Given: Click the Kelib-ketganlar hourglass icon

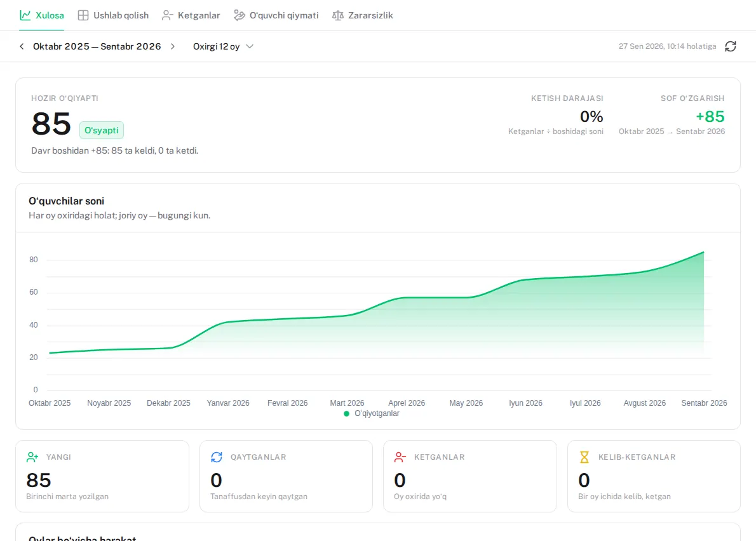Looking at the screenshot, I should click(584, 457).
